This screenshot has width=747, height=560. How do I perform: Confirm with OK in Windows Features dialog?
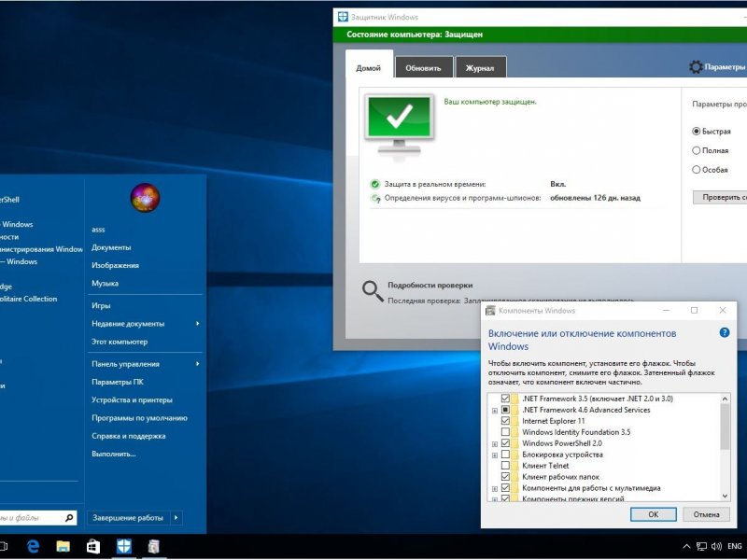[x=653, y=514]
